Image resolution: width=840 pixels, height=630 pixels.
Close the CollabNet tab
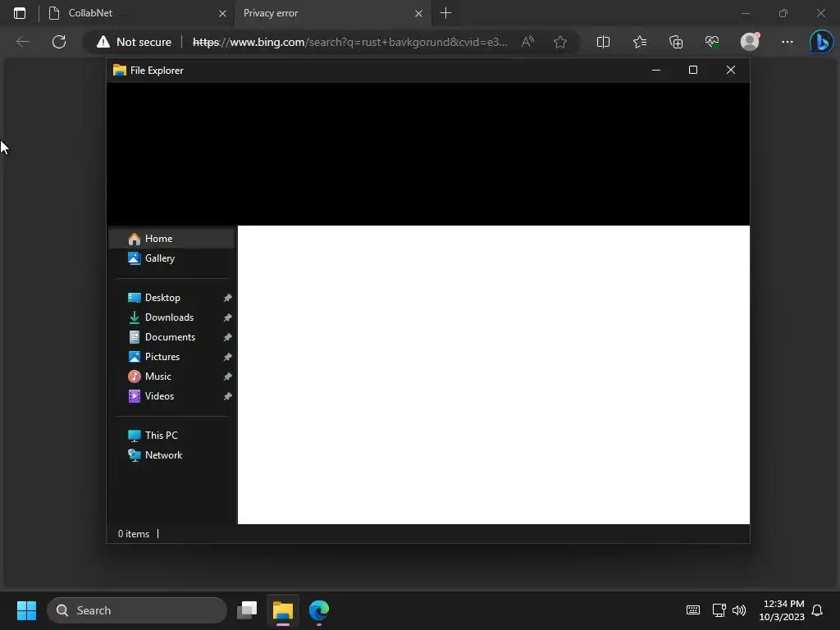tap(222, 13)
